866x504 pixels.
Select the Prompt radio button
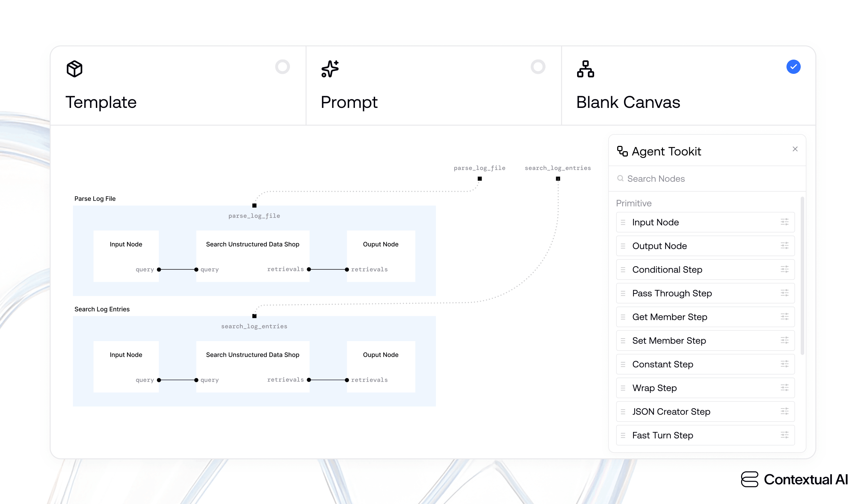538,66
